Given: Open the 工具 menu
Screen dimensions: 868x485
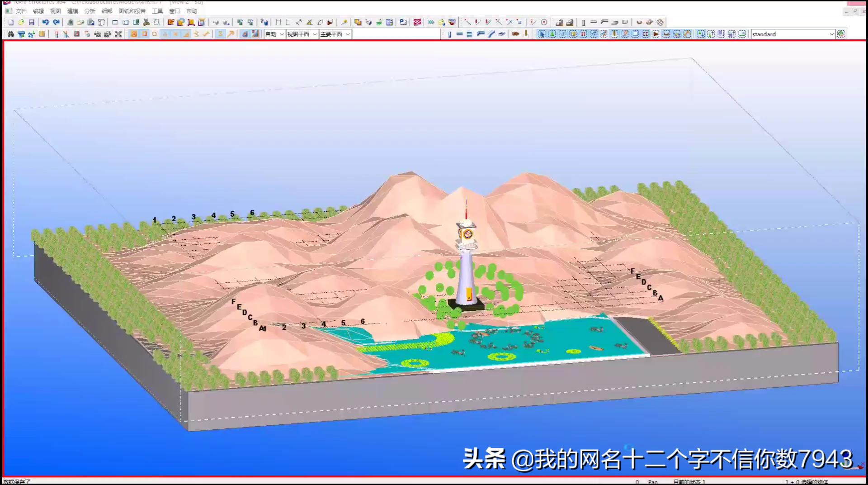Looking at the screenshot, I should [x=157, y=11].
